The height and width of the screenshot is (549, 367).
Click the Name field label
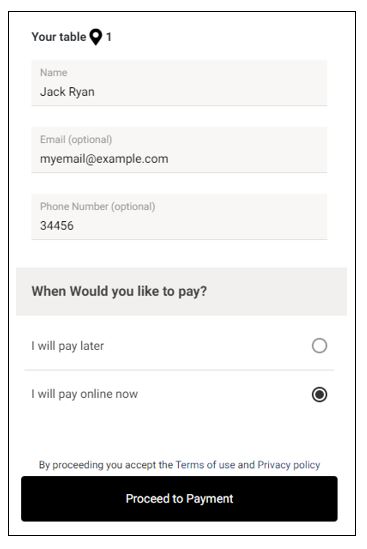pos(54,72)
